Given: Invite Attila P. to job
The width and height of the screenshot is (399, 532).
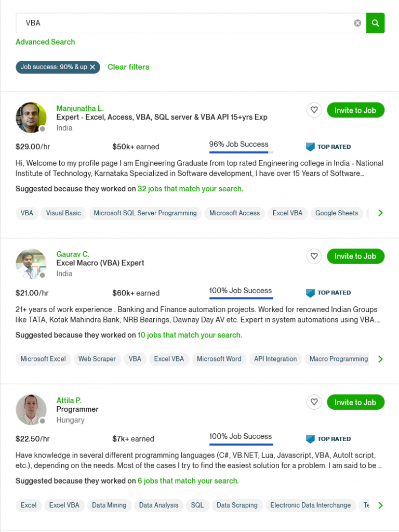Looking at the screenshot, I should point(355,403).
